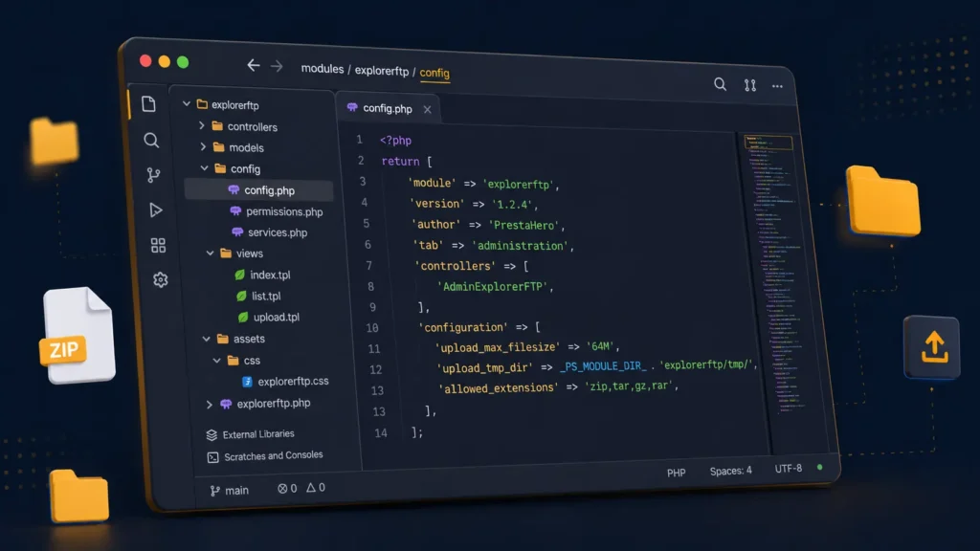The height and width of the screenshot is (551, 980).
Task: Click the _PS_MODULE_DIR_ constant in code
Action: 603,366
